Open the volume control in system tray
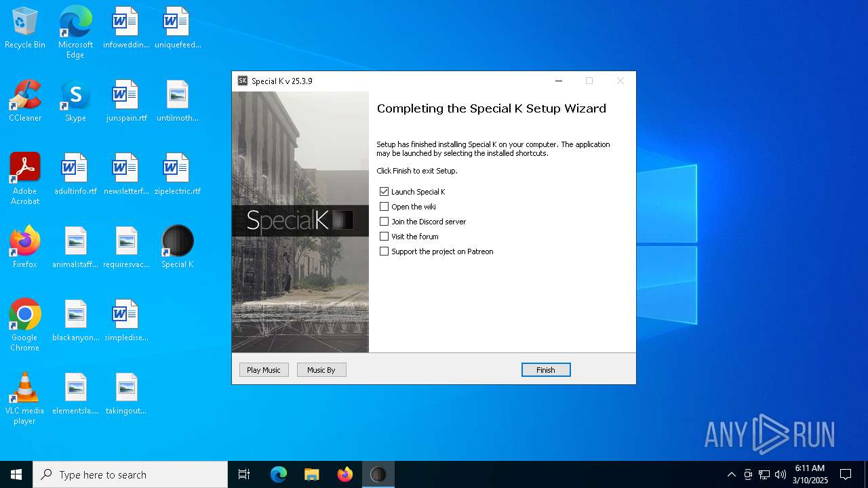This screenshot has width=868, height=488. point(781,474)
